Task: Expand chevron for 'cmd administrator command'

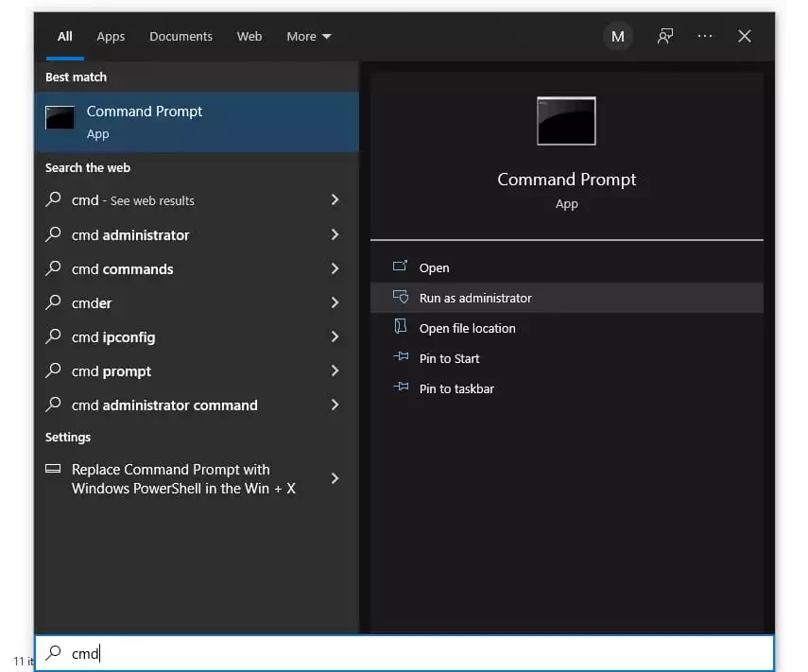Action: [335, 405]
